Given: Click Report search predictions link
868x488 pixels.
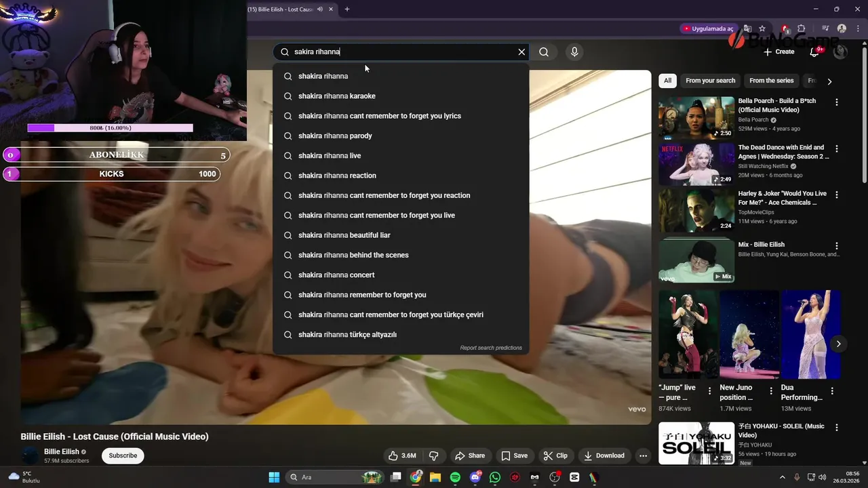Looking at the screenshot, I should pos(491,348).
